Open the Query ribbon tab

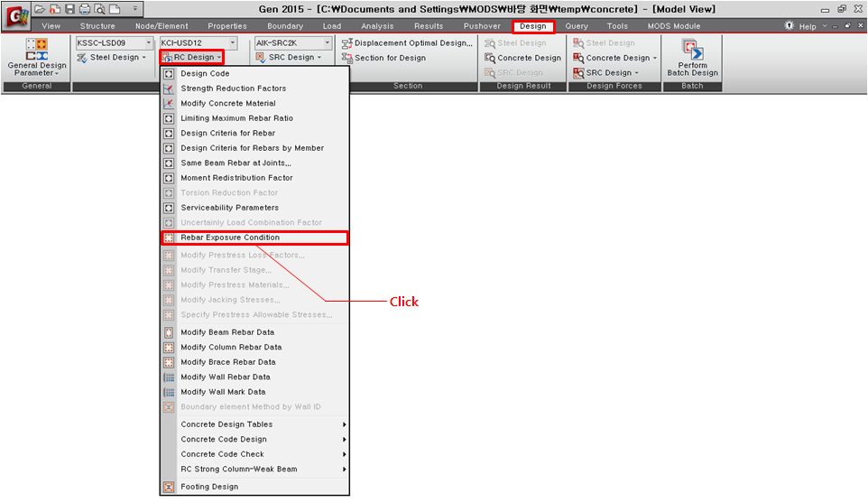click(x=577, y=26)
